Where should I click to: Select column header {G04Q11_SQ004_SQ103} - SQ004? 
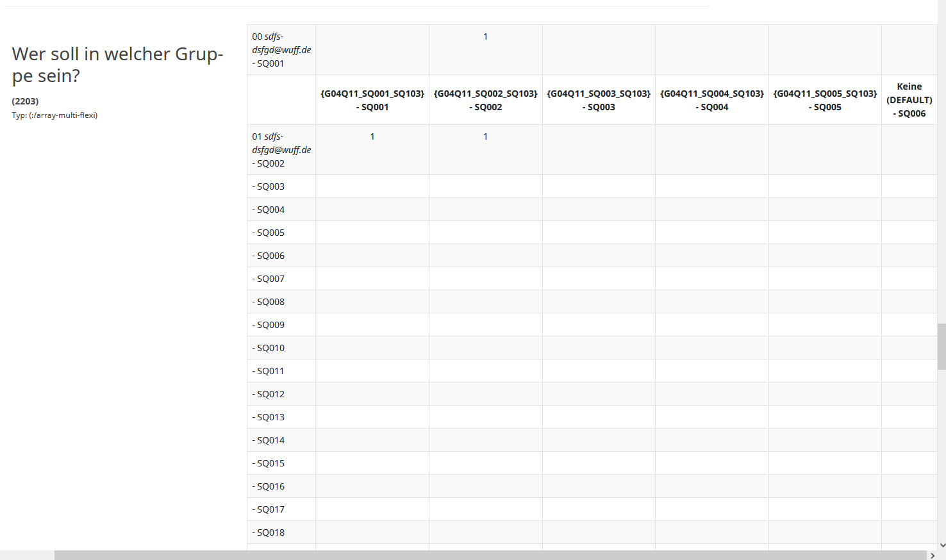coord(711,100)
